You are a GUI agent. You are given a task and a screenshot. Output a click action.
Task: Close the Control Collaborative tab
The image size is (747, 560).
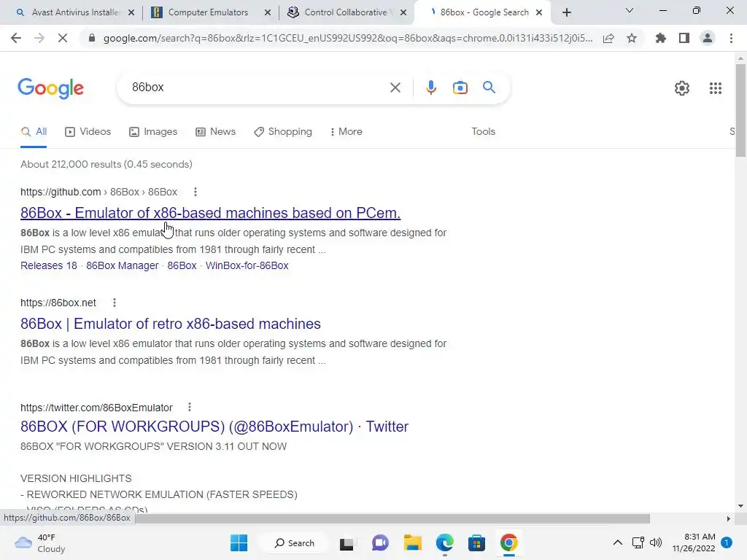coord(403,12)
